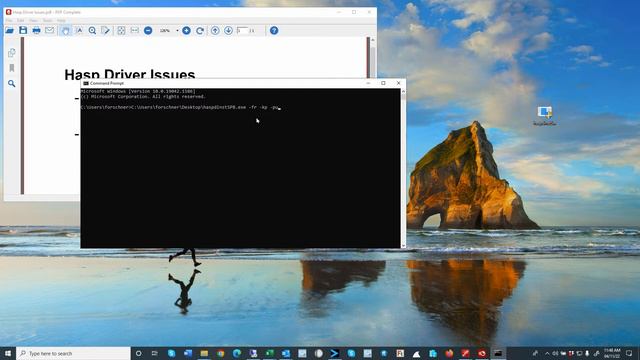This screenshot has width=640, height=360.
Task: Open the Tools menu in PDF Complete
Action: coord(48,20)
